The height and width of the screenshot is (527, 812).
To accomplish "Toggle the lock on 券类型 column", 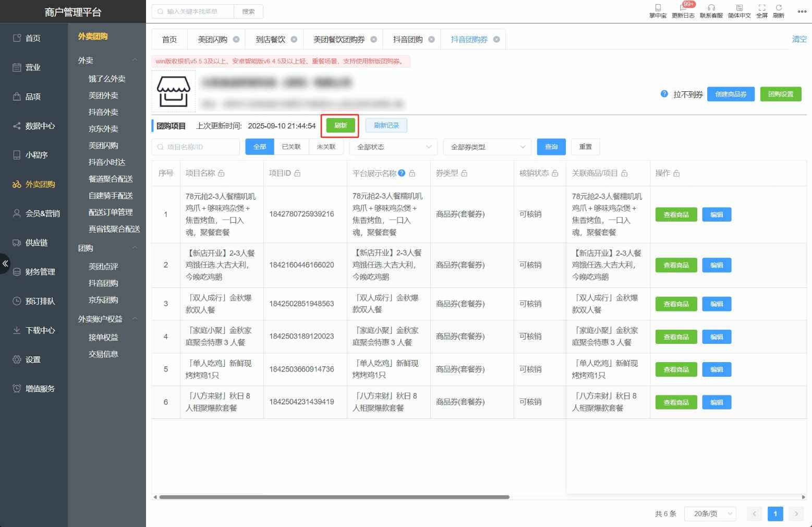I will 464,173.
